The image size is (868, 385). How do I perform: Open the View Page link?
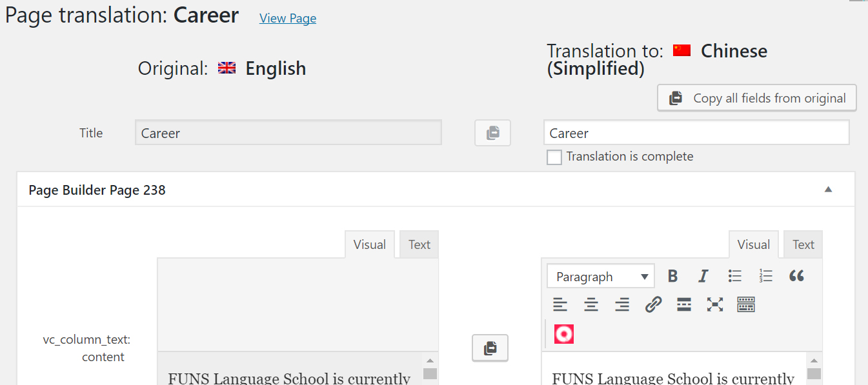click(288, 18)
